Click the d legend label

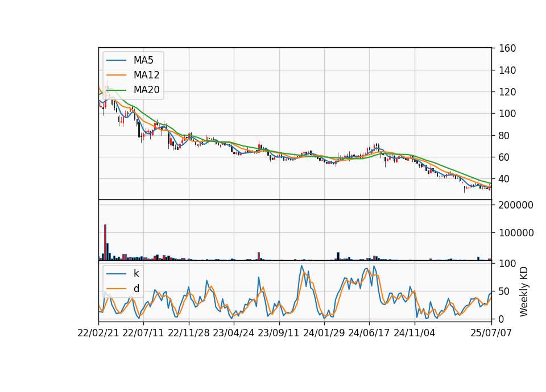pyautogui.click(x=136, y=289)
